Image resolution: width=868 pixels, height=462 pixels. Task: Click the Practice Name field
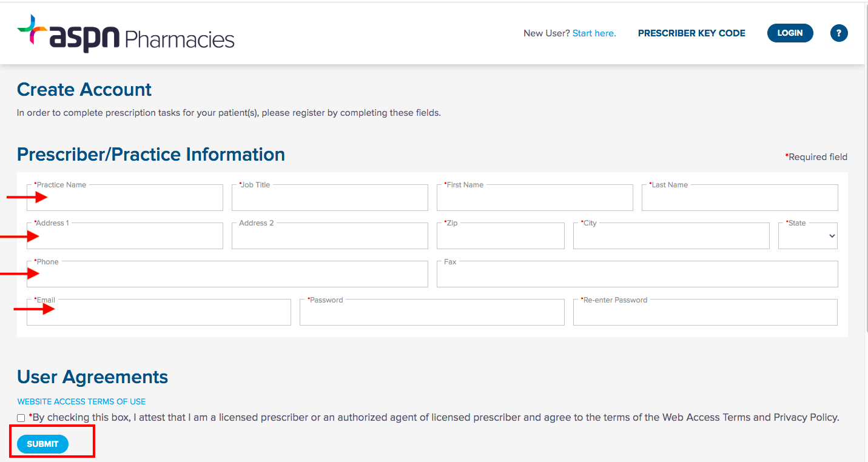(124, 197)
